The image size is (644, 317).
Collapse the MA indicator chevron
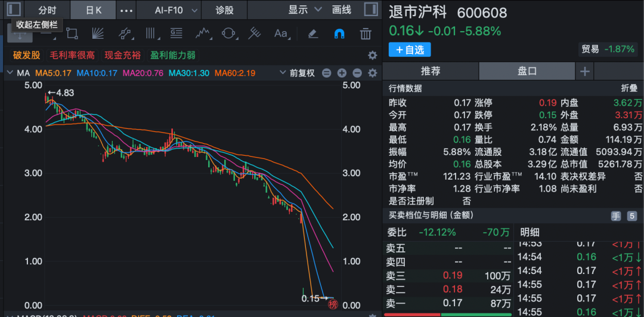(x=10, y=73)
